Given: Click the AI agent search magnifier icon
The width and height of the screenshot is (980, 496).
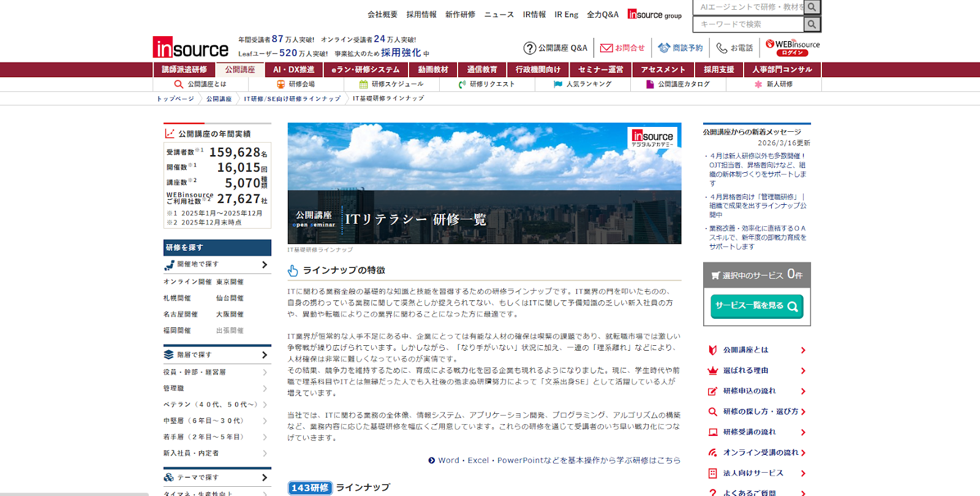Looking at the screenshot, I should click(x=812, y=7).
